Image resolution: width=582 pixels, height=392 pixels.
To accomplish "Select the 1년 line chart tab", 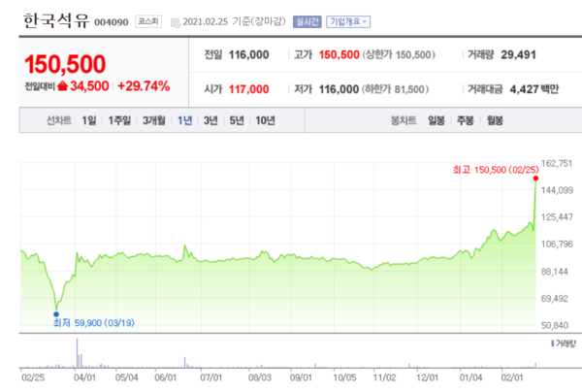I will tap(184, 120).
